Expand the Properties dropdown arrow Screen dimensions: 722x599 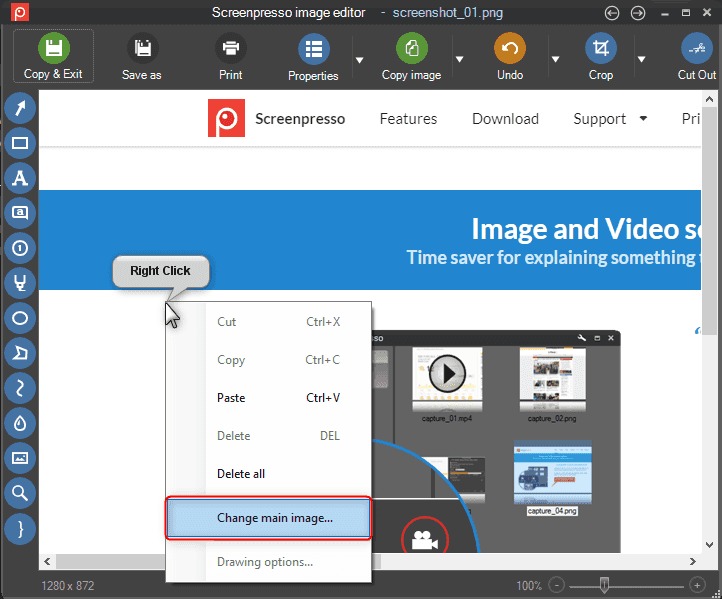[x=357, y=58]
